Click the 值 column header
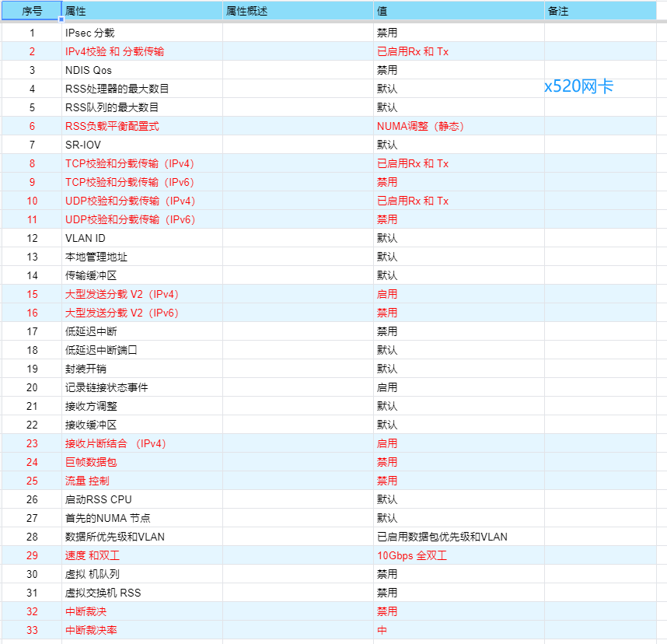The width and height of the screenshot is (667, 644). (459, 11)
